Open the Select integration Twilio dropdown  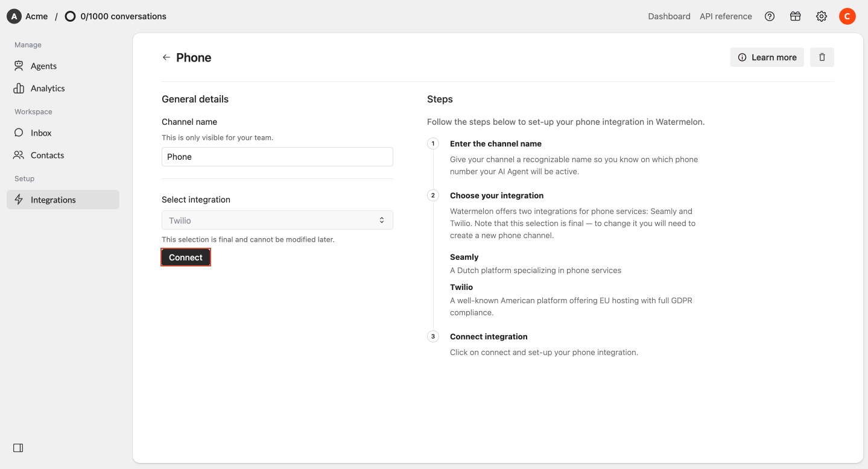tap(277, 220)
